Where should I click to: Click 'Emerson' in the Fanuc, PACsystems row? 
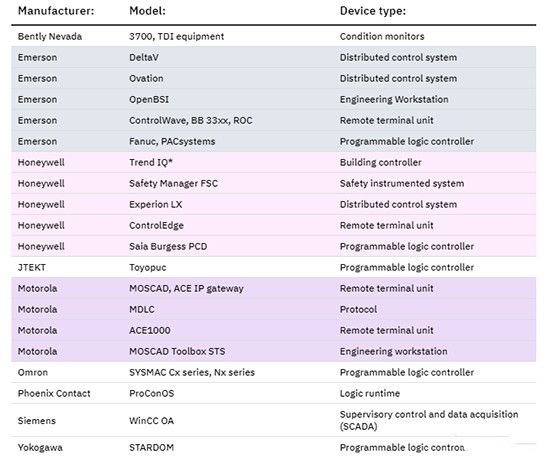[38, 142]
